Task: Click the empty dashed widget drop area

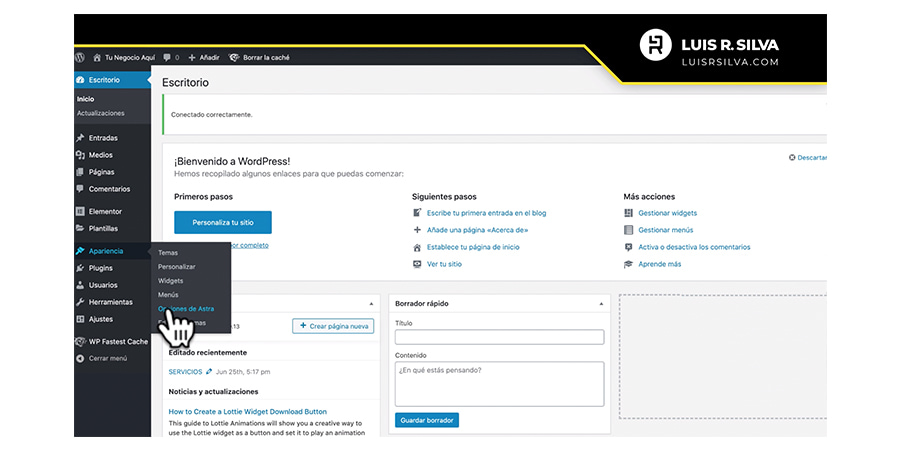Action: [723, 356]
